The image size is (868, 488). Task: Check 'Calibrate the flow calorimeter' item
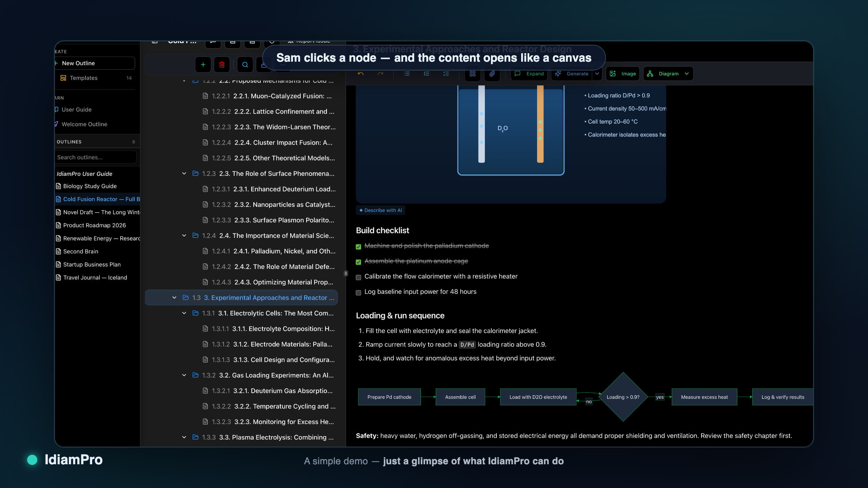(358, 278)
